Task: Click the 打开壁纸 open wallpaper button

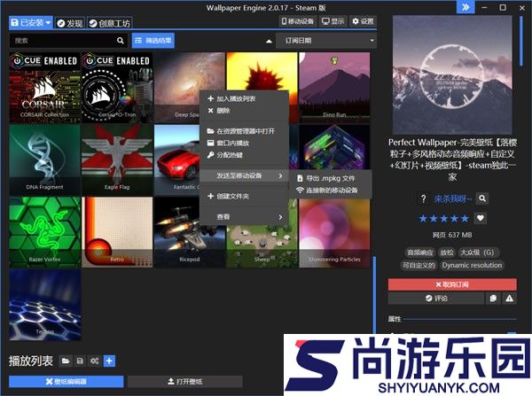Action: pos(185,382)
